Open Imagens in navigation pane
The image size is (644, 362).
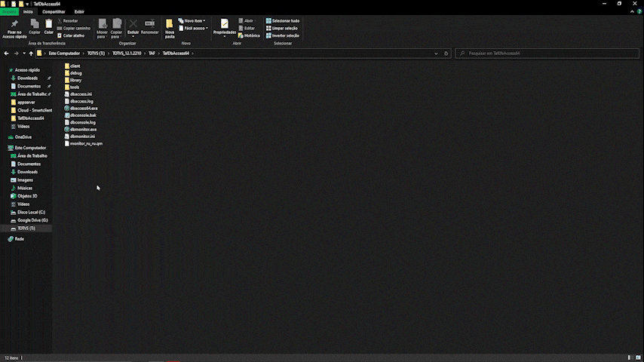pos(22,180)
